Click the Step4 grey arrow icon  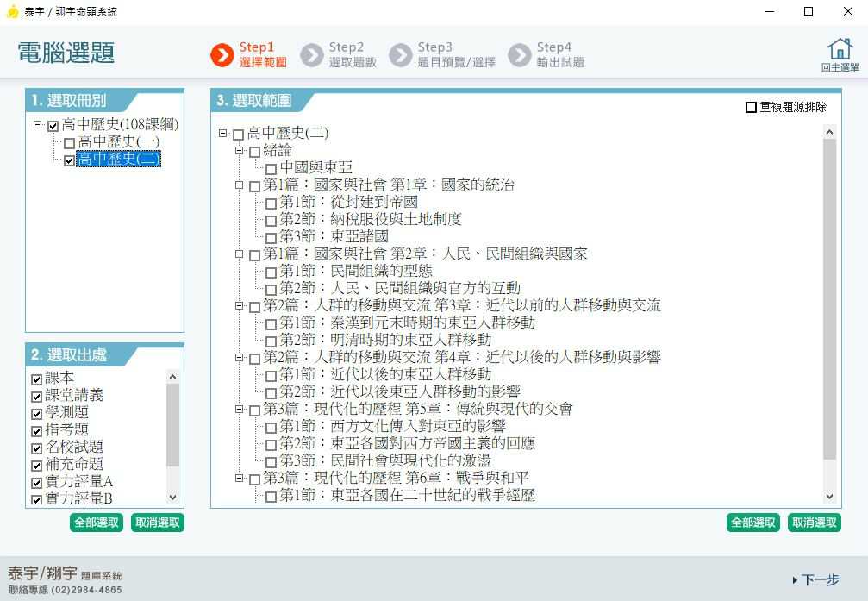coord(520,55)
